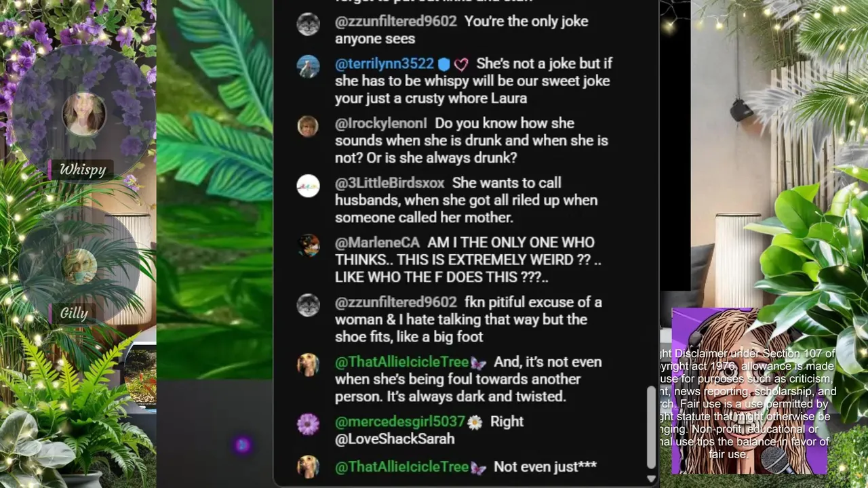Open the @terrilynn3522 username link
Image resolution: width=868 pixels, height=488 pixels.
pyautogui.click(x=384, y=64)
